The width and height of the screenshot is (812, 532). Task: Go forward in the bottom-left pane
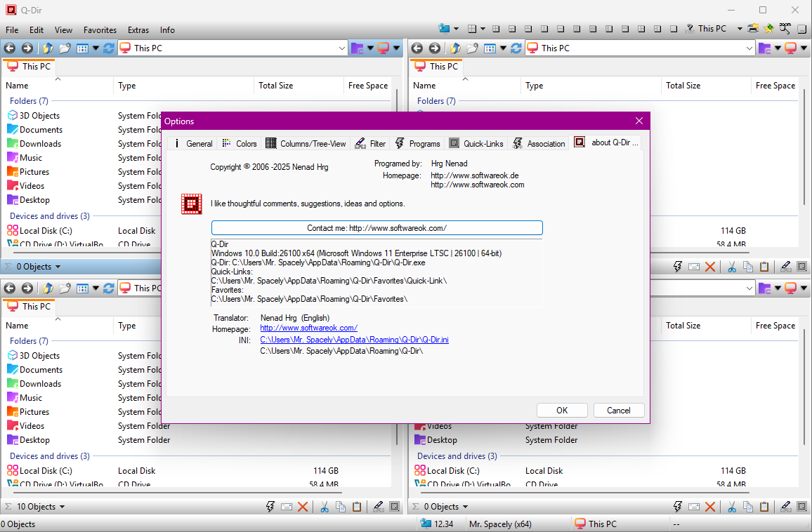pos(27,288)
